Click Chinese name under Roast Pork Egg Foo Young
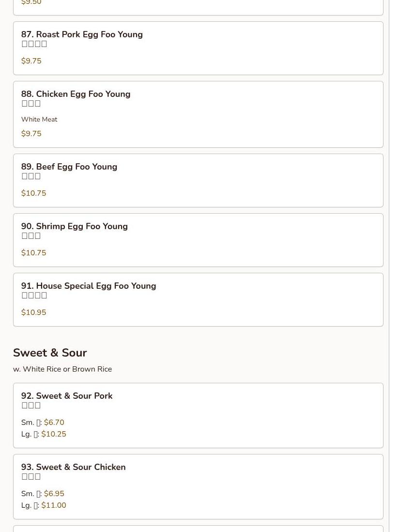 [x=34, y=44]
